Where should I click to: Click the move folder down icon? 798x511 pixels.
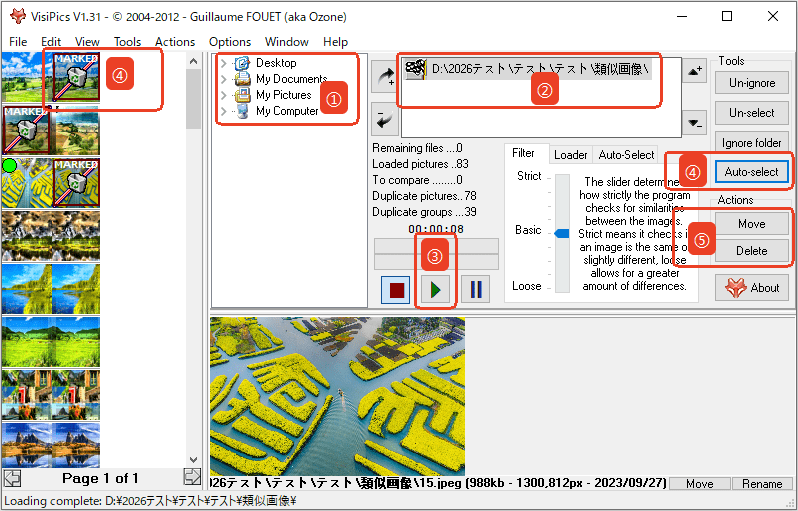click(695, 123)
